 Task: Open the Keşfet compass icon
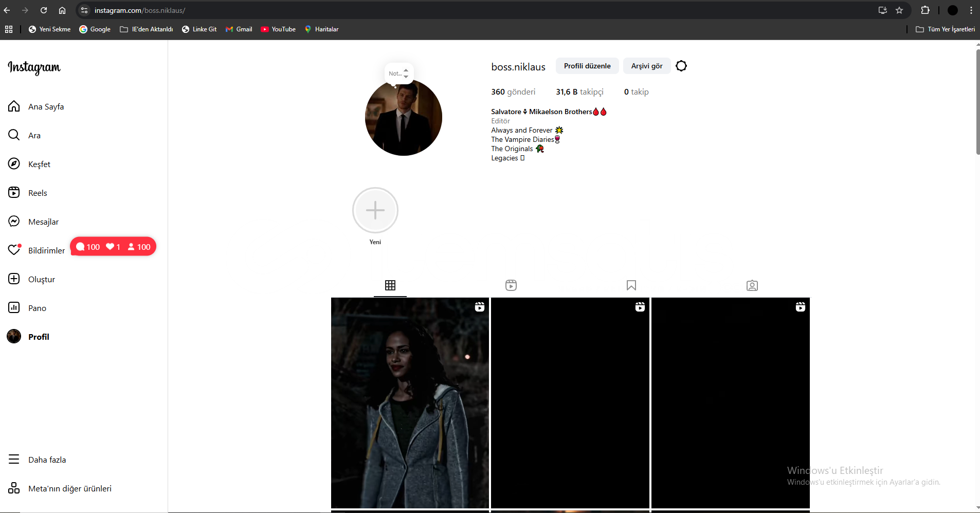tap(14, 164)
